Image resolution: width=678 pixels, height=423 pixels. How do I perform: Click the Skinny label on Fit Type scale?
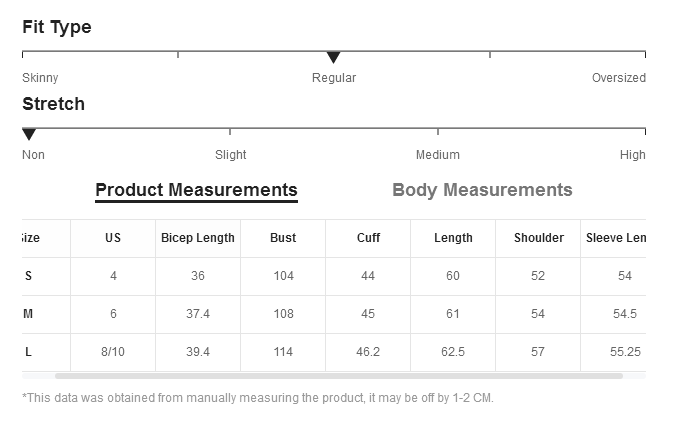pos(40,78)
